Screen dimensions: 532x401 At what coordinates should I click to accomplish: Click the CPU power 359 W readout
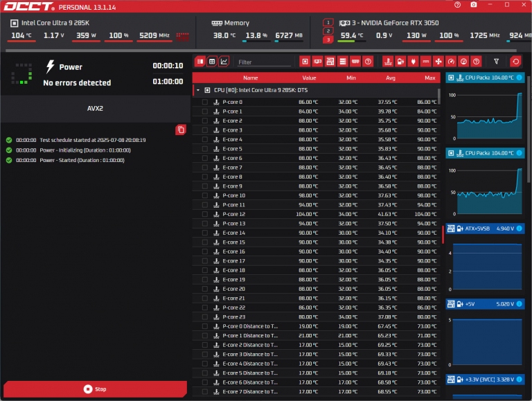[86, 35]
